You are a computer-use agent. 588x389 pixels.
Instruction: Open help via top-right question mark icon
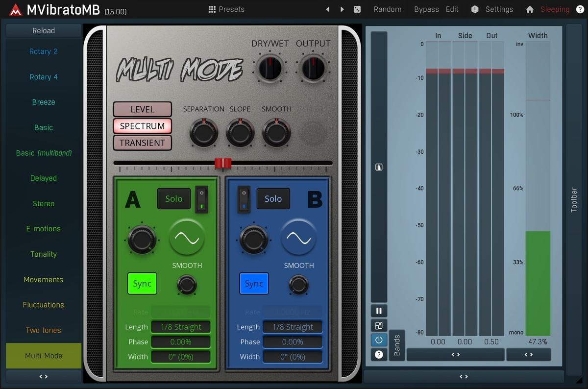580,9
